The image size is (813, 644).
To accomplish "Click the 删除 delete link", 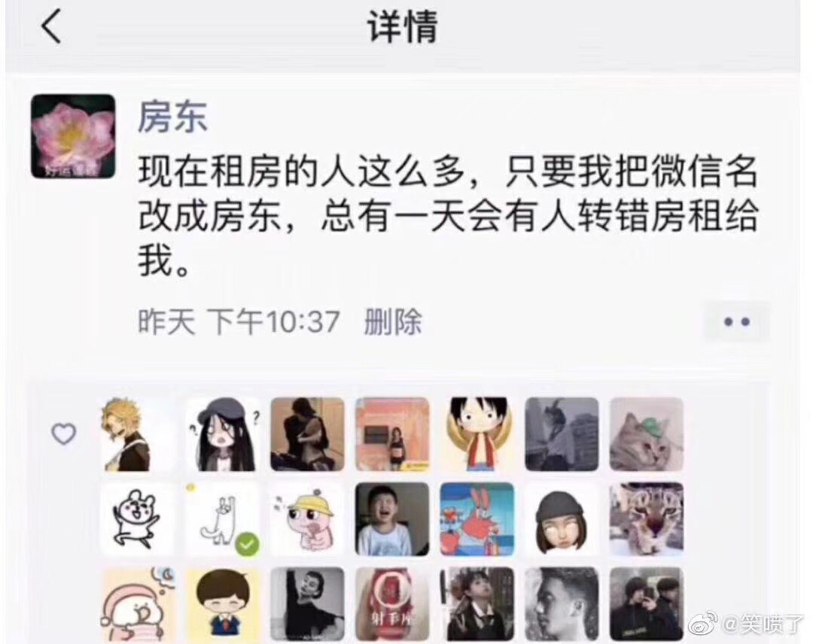I will (394, 322).
